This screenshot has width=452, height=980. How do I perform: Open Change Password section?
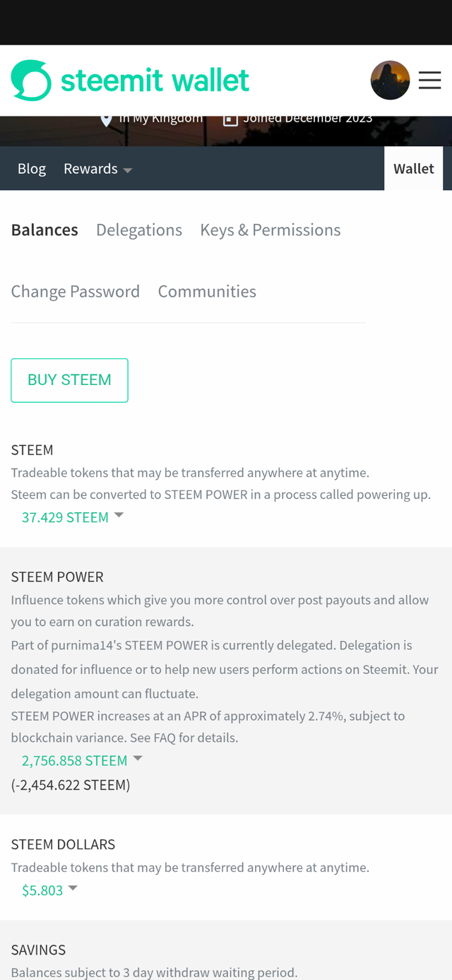point(76,292)
